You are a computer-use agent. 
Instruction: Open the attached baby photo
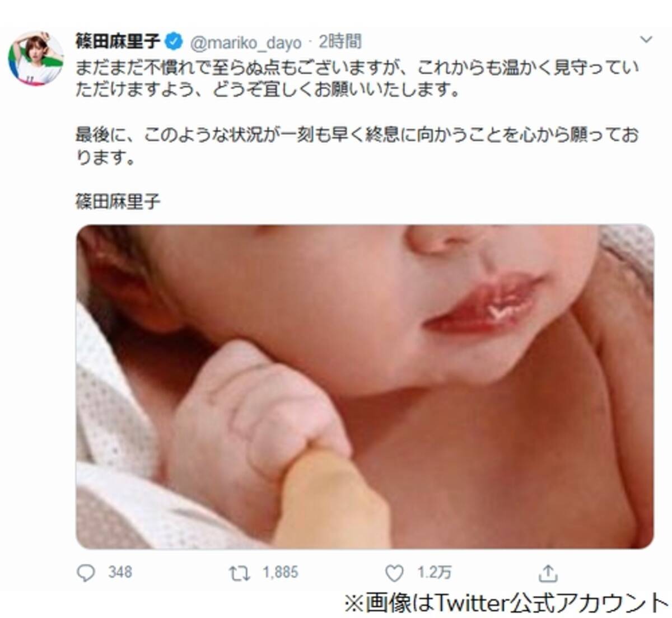(365, 386)
